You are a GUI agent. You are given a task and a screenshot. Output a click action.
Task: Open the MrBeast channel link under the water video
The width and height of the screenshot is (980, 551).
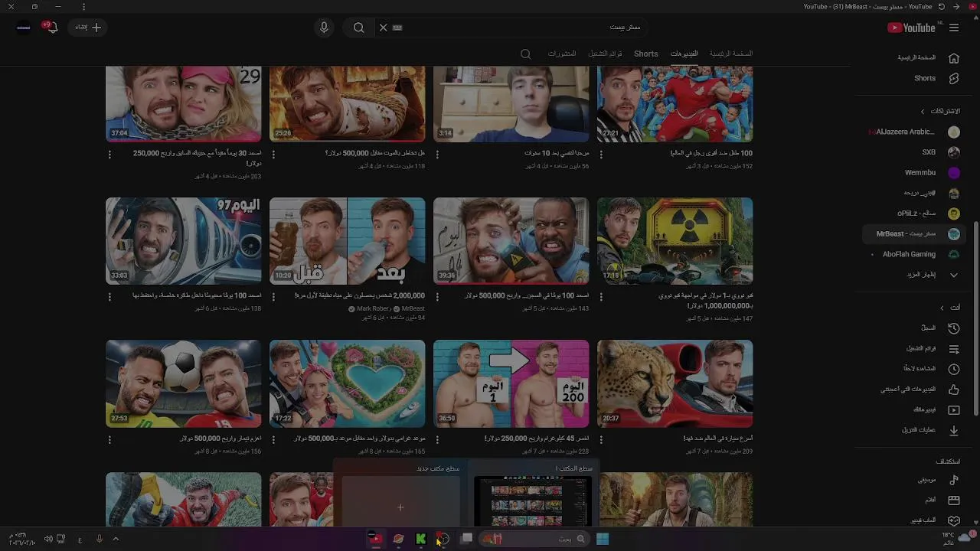pos(413,309)
